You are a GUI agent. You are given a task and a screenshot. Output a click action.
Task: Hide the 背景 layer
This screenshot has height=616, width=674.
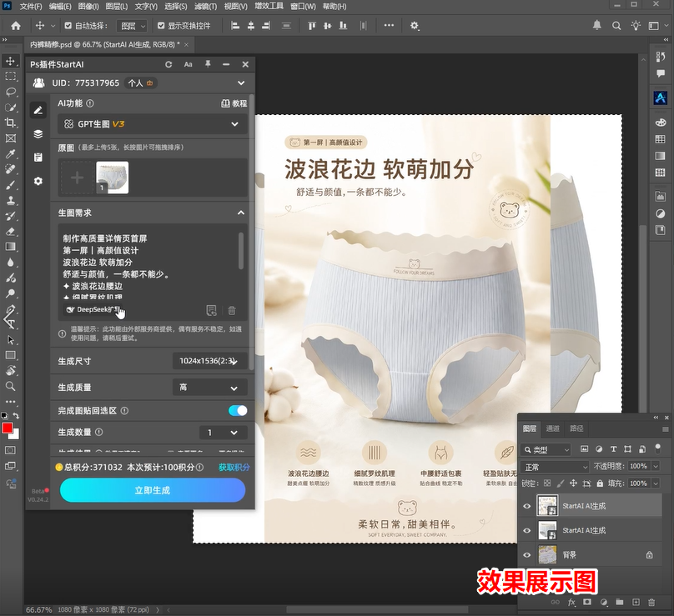point(527,555)
